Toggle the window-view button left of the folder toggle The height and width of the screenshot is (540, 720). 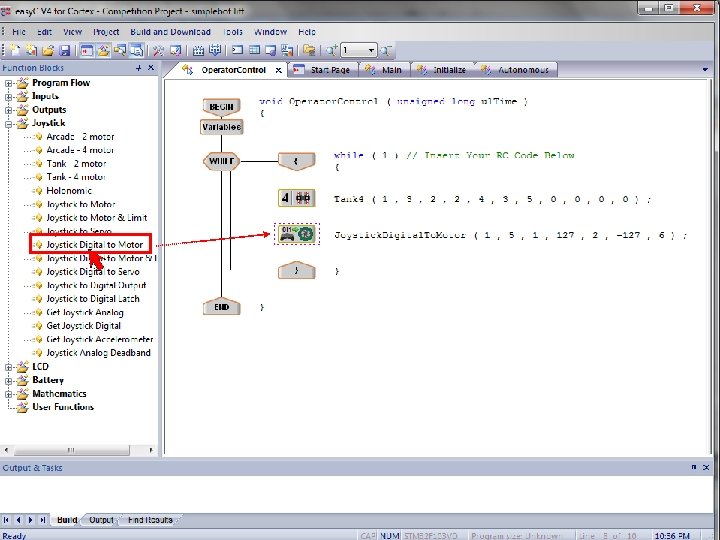click(87, 50)
